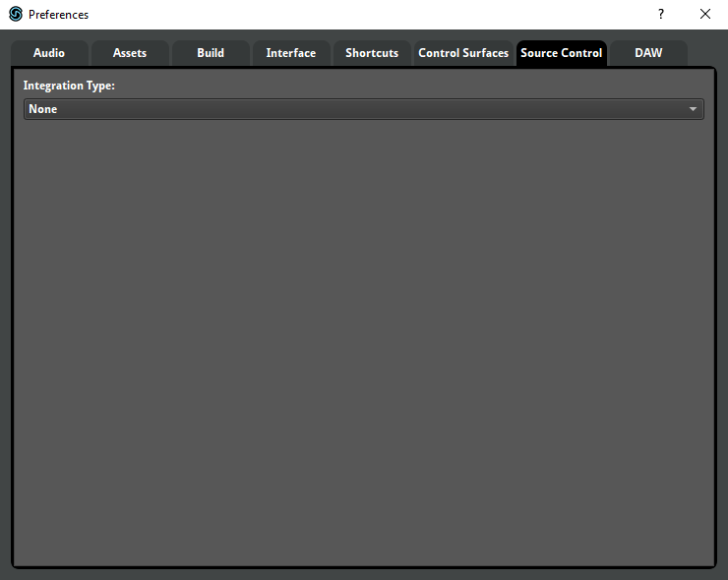Screen dimensions: 728x580
Task: Open help with the question mark button
Action: point(661,15)
